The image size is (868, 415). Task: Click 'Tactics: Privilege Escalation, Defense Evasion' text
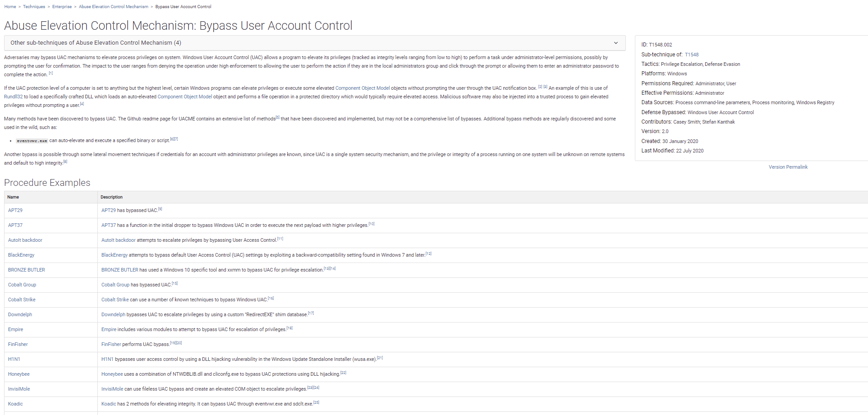[691, 64]
